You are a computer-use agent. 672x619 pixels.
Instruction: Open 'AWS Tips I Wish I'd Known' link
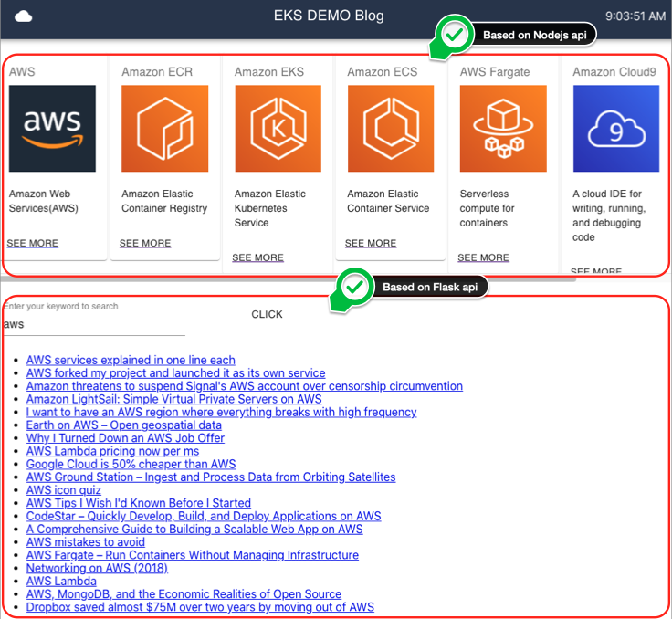pos(139,503)
